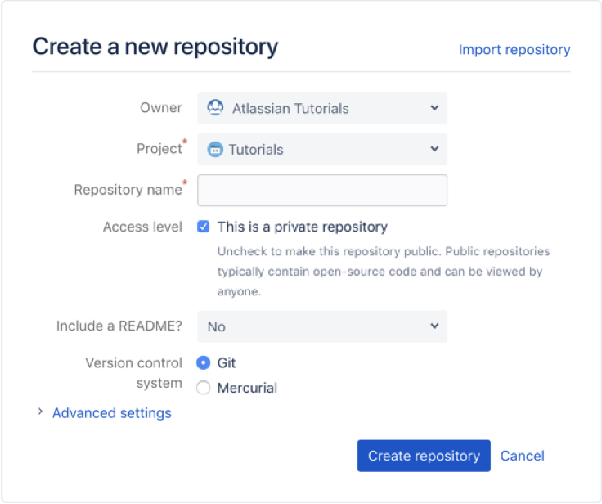The height and width of the screenshot is (504, 602).
Task: Select the Mercurial radio button
Action: tap(203, 388)
